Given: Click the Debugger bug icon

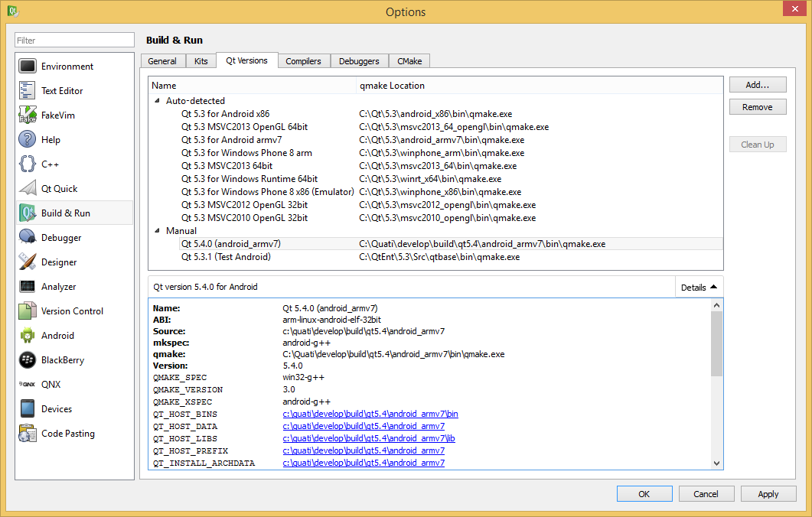Looking at the screenshot, I should 28,238.
